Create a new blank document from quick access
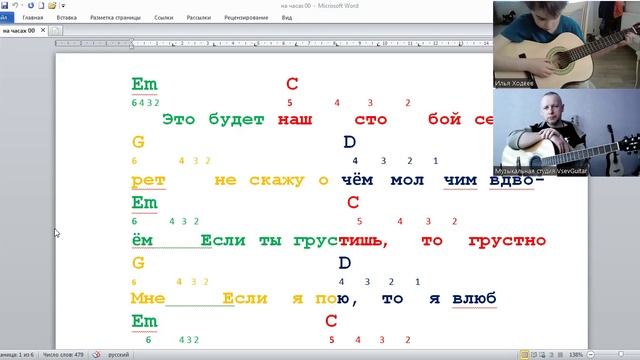The height and width of the screenshot is (360, 640). (x=41, y=5)
